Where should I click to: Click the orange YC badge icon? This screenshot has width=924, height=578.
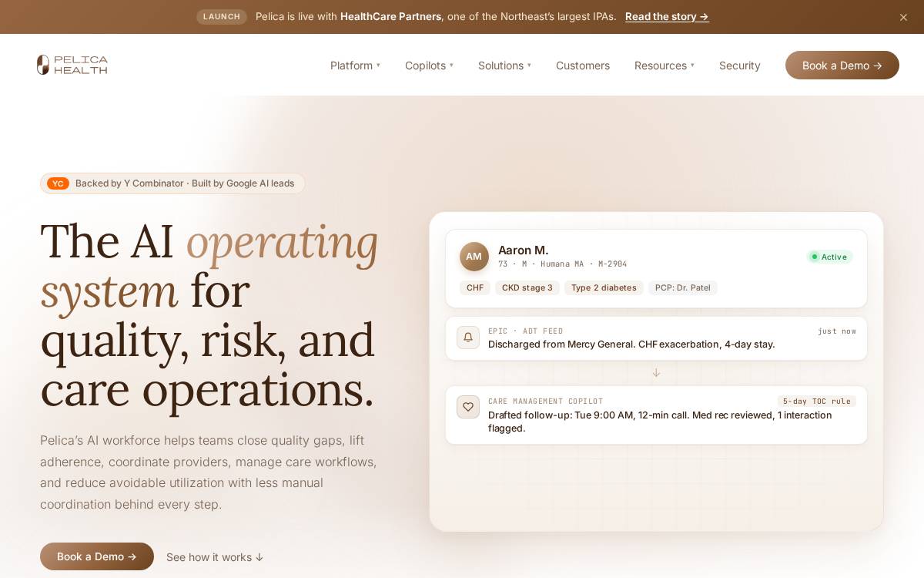pyautogui.click(x=58, y=183)
